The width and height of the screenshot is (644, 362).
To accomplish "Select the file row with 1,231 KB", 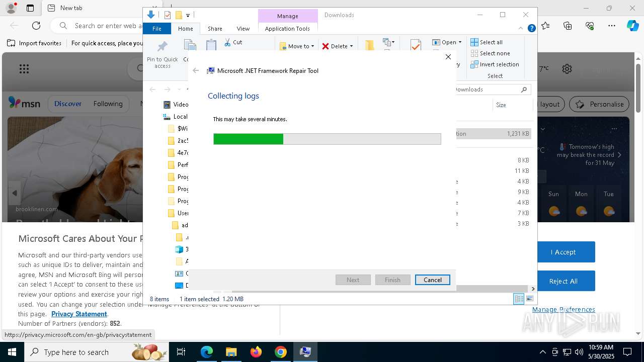I will [x=493, y=134].
